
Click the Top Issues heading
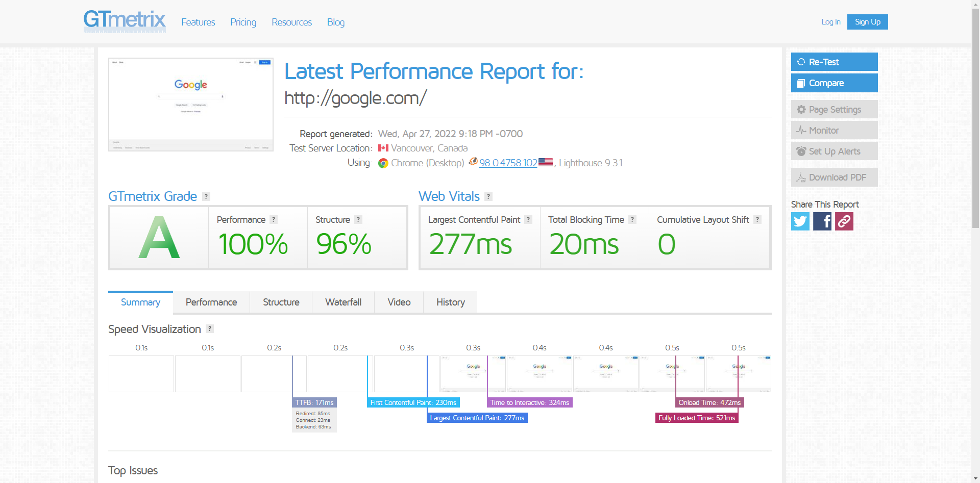[x=133, y=470]
